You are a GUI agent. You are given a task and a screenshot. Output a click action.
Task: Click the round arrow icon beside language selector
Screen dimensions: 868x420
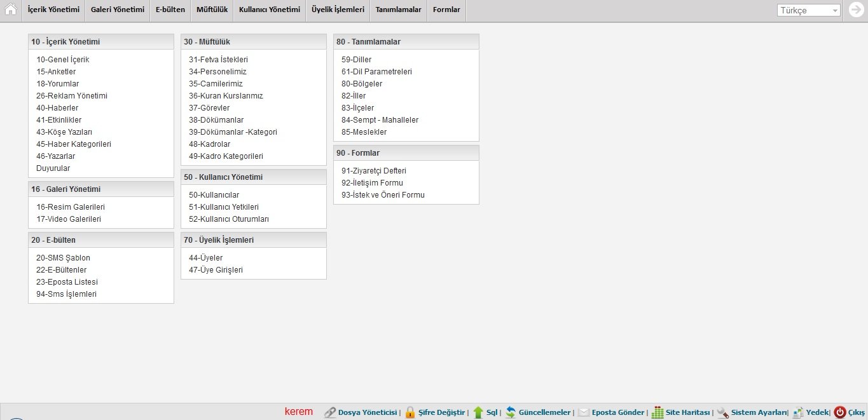click(x=856, y=10)
